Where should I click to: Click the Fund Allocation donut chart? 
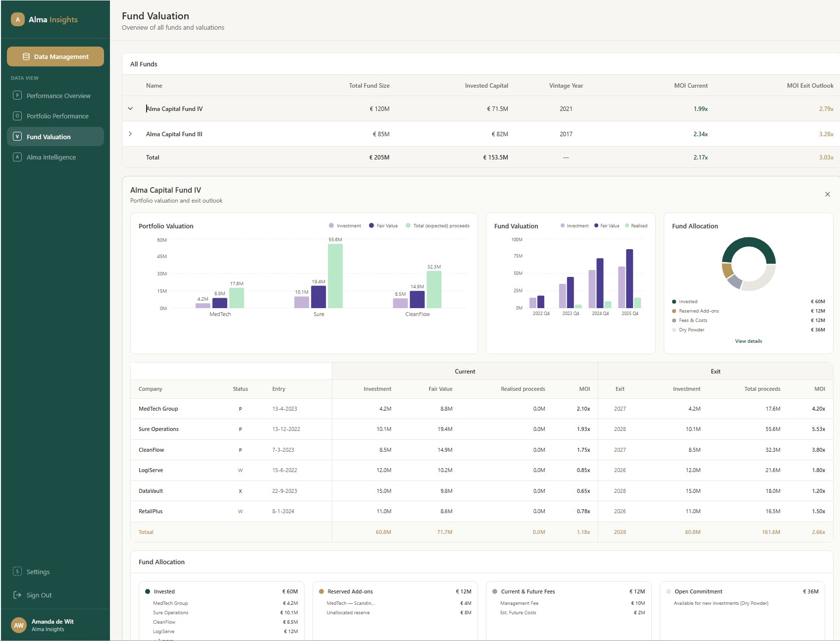pos(748,264)
